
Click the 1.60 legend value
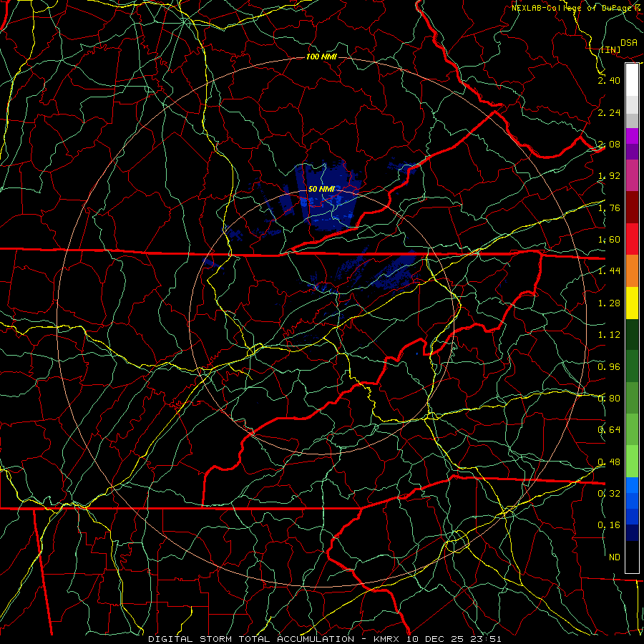point(609,240)
